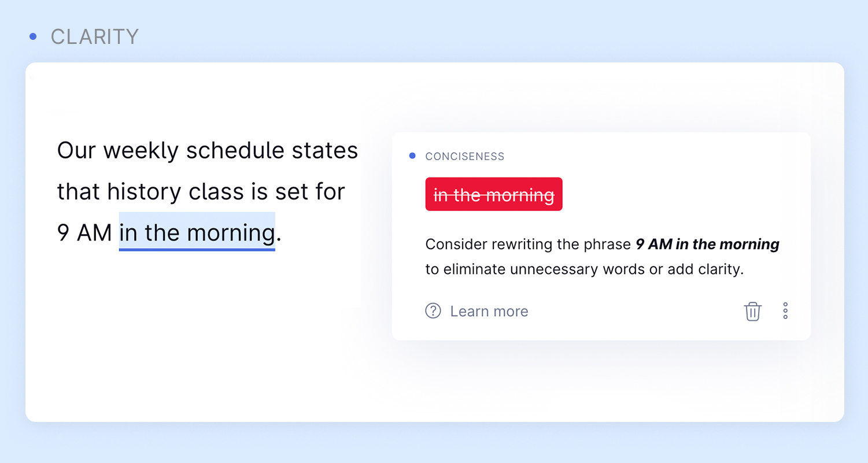Click "Consider rewriting the phrase" explanation text
The height and width of the screenshot is (463, 868).
coord(527,245)
